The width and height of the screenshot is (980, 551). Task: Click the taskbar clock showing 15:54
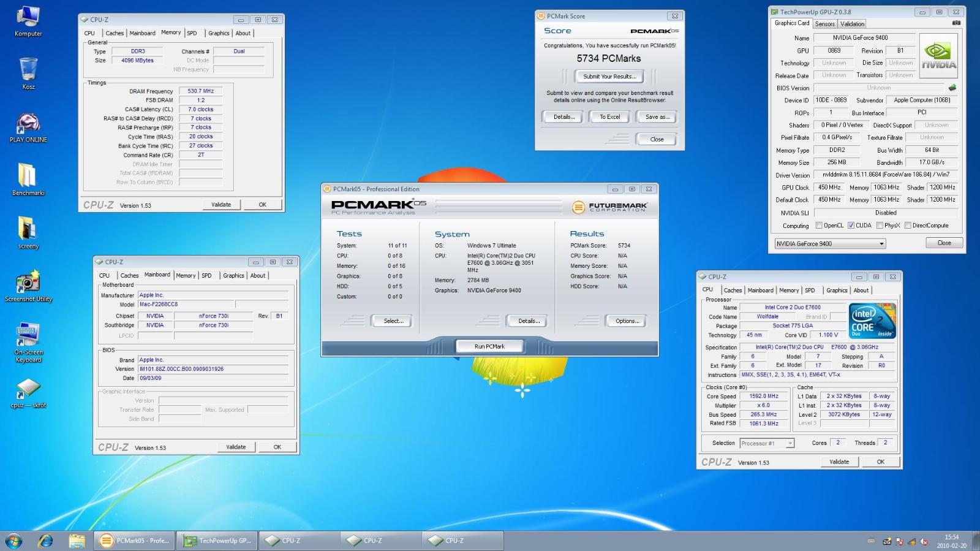[951, 541]
